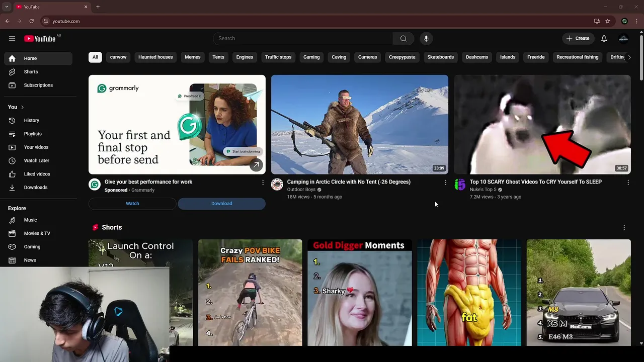
Task: Open Downloads in the sidebar
Action: pyautogui.click(x=38, y=188)
